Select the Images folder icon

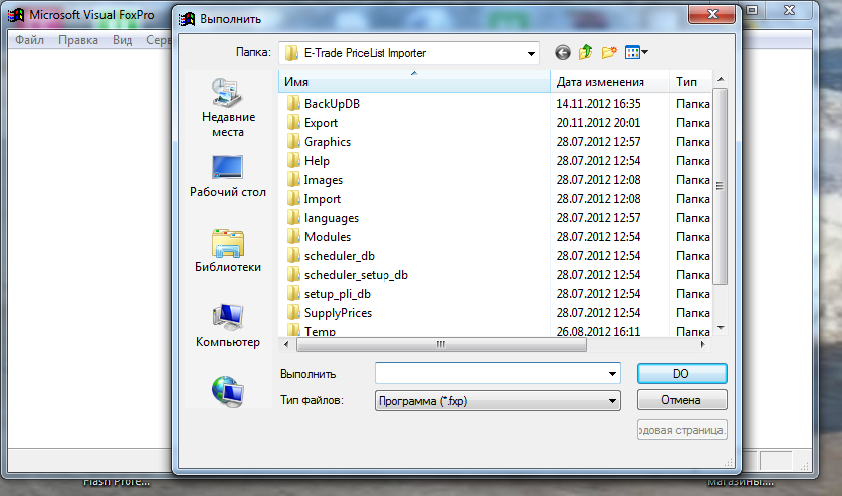293,179
